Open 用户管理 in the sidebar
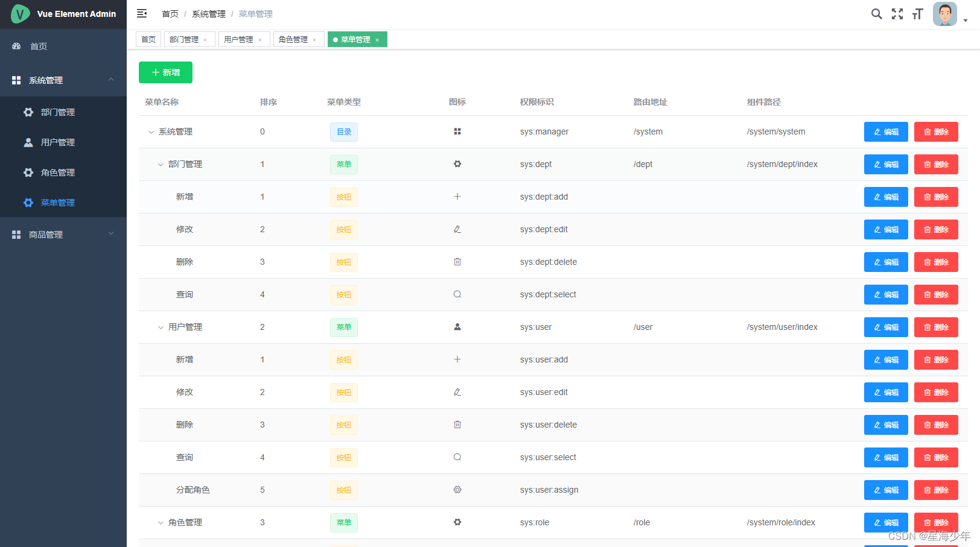 point(63,142)
